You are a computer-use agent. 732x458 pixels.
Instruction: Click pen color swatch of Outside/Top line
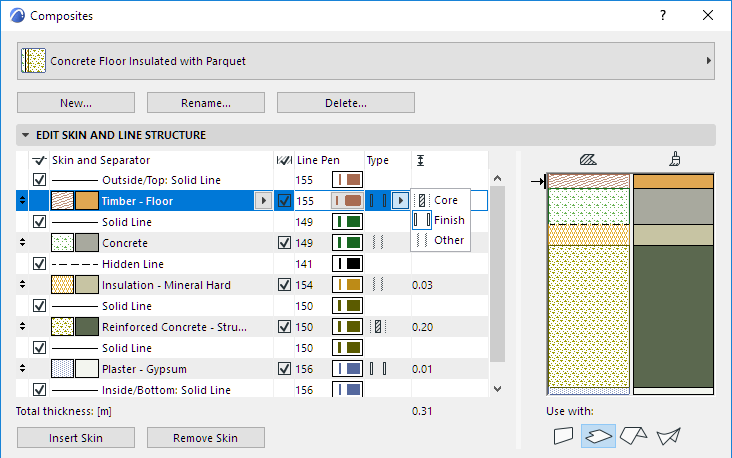347,180
